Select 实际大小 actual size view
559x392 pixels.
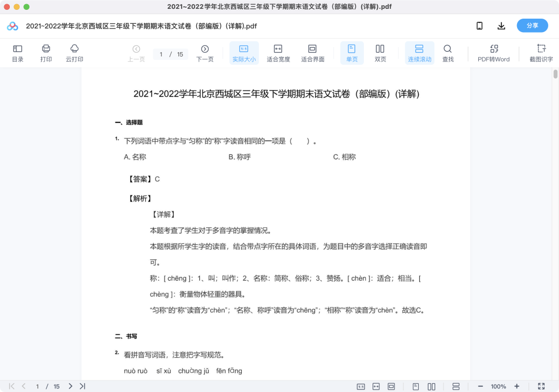244,53
